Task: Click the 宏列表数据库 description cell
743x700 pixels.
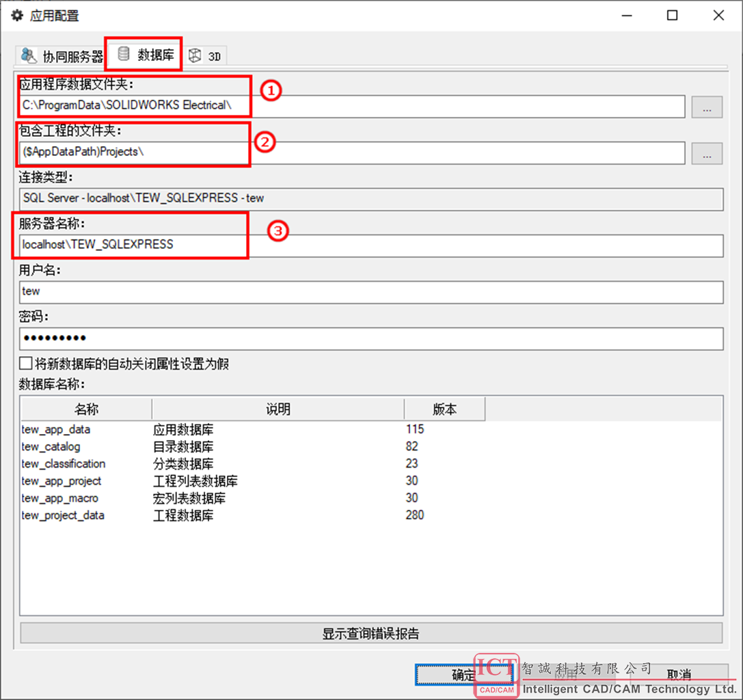Action: point(189,498)
